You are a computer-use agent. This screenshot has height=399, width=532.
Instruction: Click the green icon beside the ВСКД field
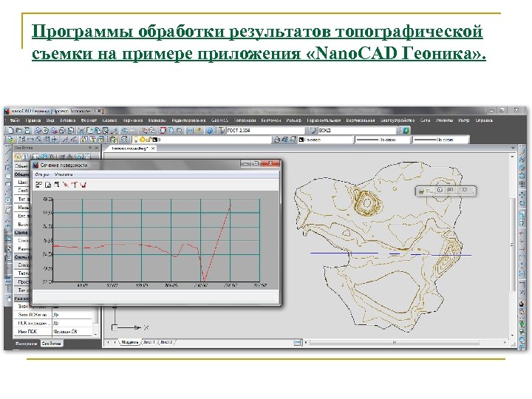tap(406, 130)
